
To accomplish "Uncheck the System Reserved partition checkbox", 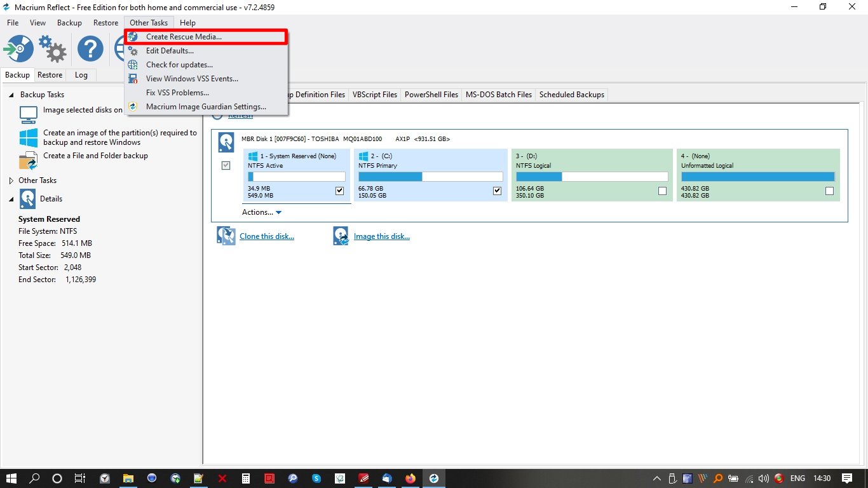I will pos(339,191).
